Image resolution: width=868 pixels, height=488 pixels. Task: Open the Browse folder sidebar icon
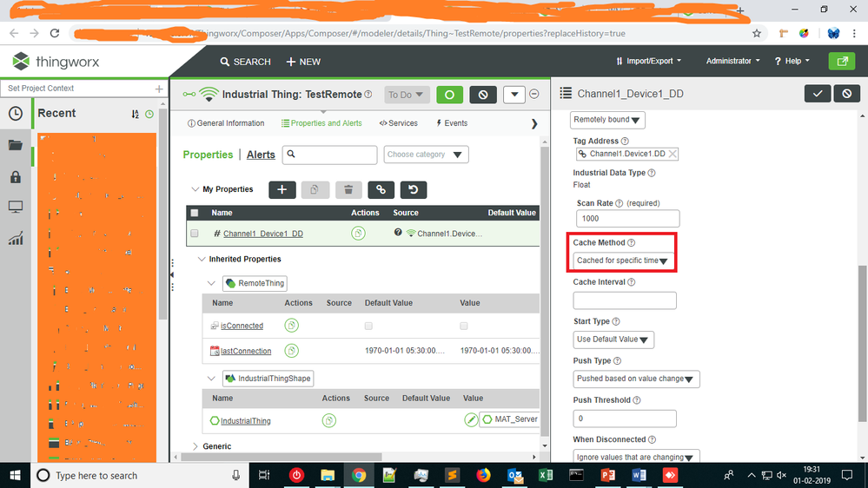point(16,145)
